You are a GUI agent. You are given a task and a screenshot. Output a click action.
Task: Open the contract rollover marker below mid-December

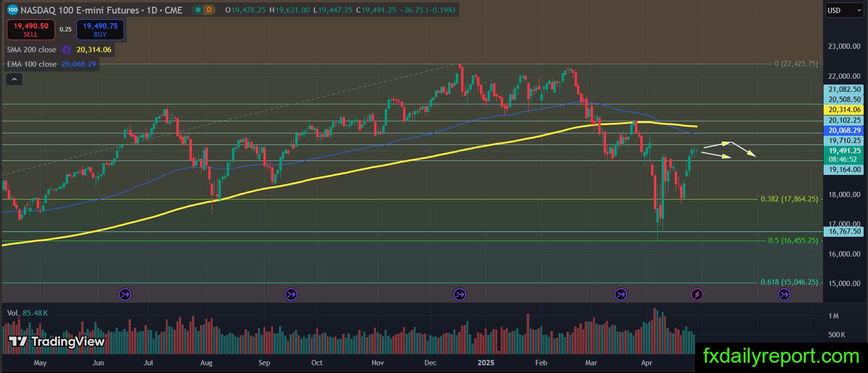460,294
